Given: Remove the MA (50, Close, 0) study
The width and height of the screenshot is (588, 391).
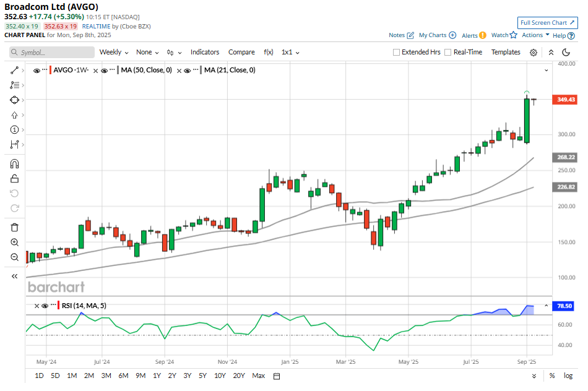Looking at the screenshot, I should [95, 71].
